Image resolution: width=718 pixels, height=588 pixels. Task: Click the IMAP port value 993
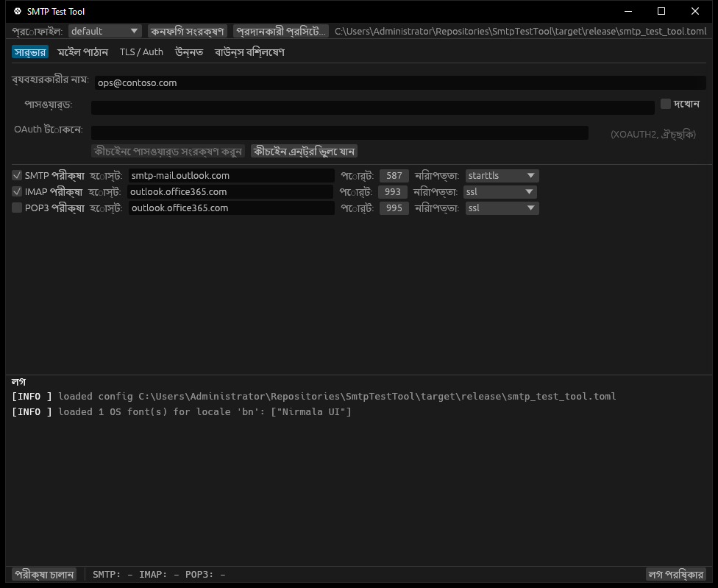[x=392, y=192]
